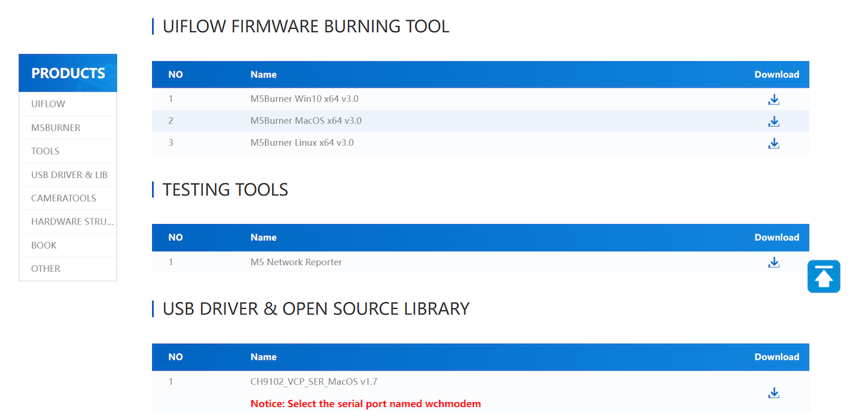Image resolution: width=868 pixels, height=411 pixels.
Task: Select M5BURNER in products sidebar
Action: (x=68, y=127)
